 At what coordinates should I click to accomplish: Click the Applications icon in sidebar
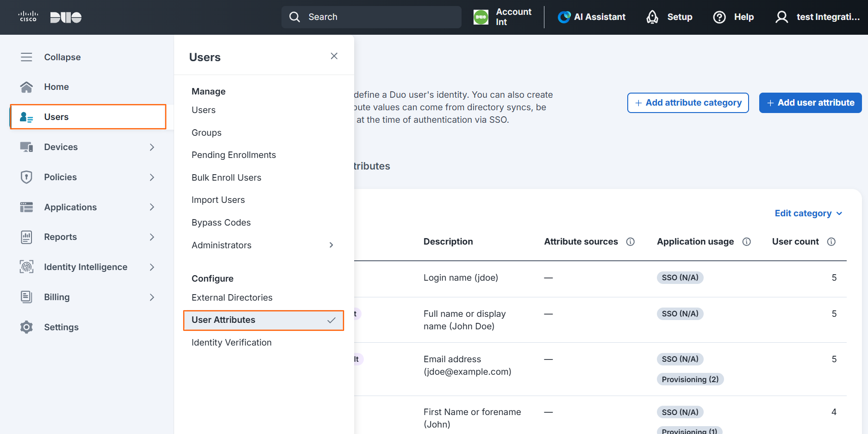(x=26, y=207)
